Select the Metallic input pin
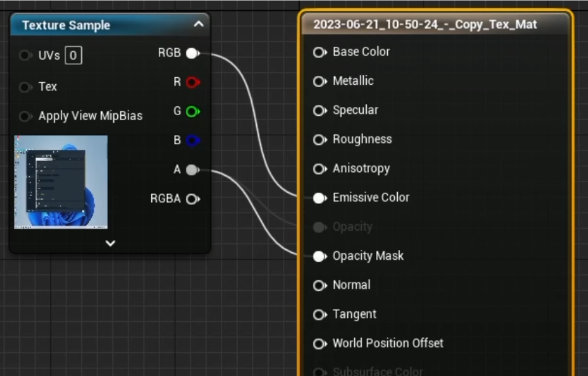The width and height of the screenshot is (588, 376). pyautogui.click(x=320, y=81)
